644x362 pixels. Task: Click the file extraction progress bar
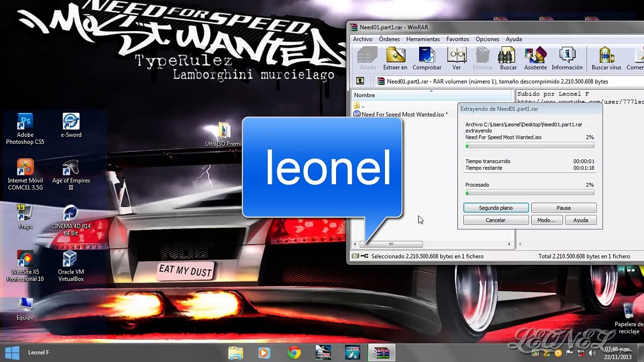[x=530, y=146]
